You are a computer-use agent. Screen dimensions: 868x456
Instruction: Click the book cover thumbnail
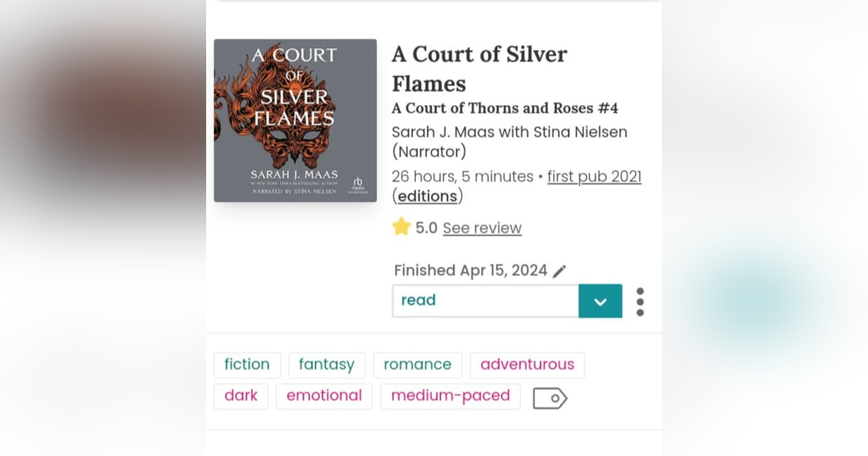click(295, 120)
